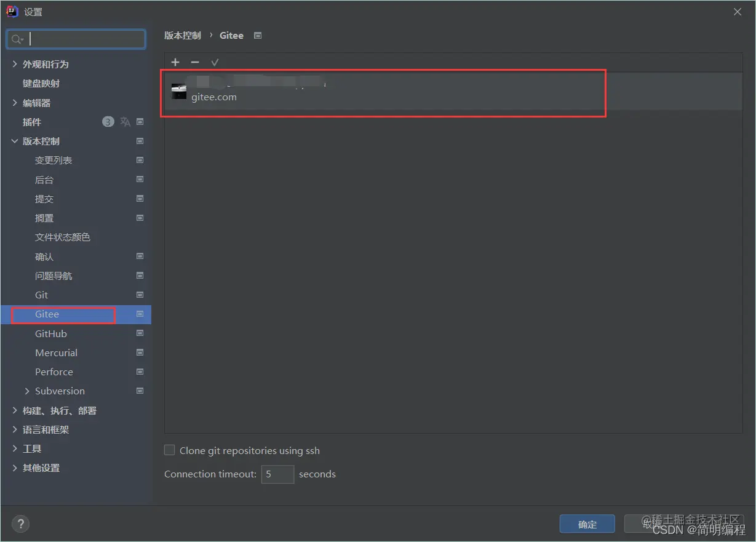Select the gitee.com account row
756x542 pixels.
point(453,92)
